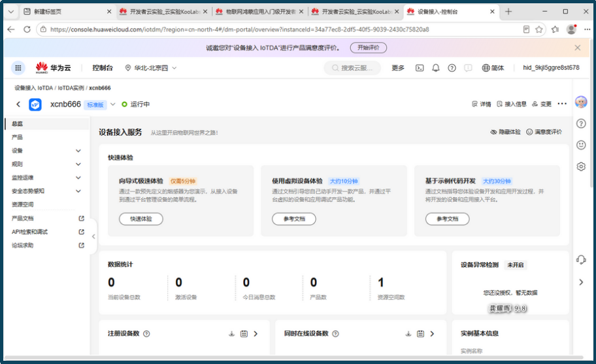Image resolution: width=596 pixels, height=364 pixels.
Task: Click the xcnb666 instance cube icon
Action: [35, 104]
